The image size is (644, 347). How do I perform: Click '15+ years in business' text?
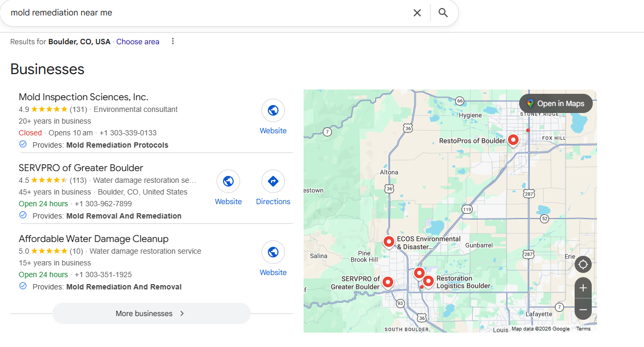point(55,263)
